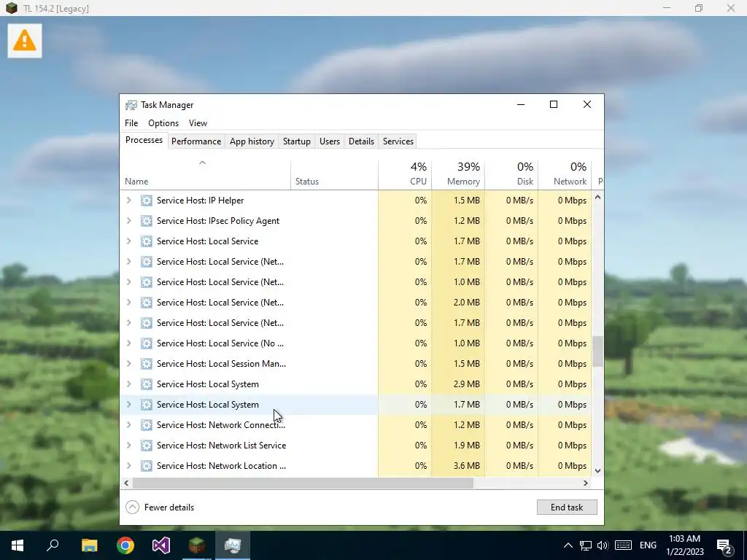This screenshot has width=747, height=560.
Task: Open Visual Studio from the taskbar
Action: point(161,545)
